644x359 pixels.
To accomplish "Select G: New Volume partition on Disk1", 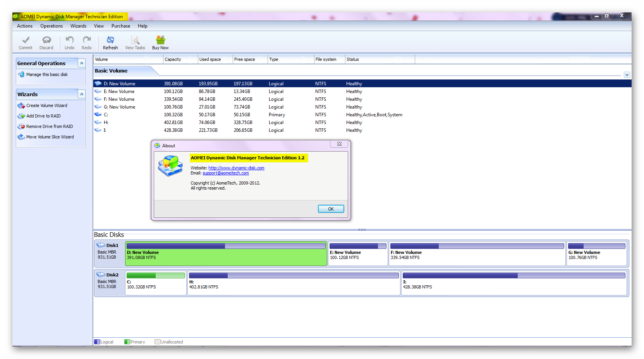I will (597, 254).
